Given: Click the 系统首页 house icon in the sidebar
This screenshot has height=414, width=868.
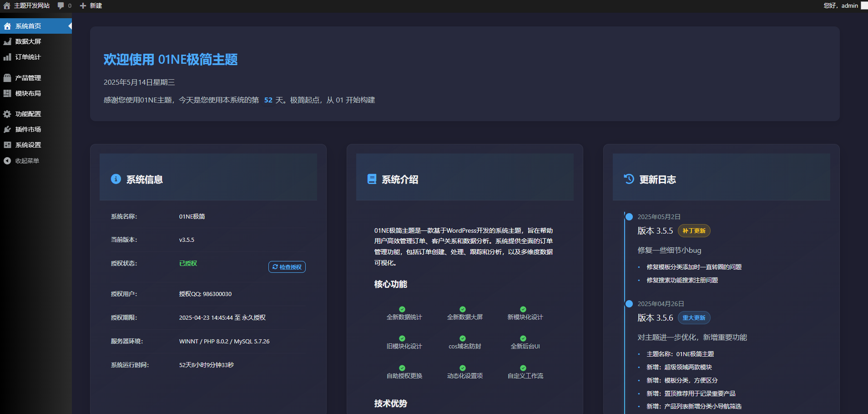Looking at the screenshot, I should [x=7, y=26].
